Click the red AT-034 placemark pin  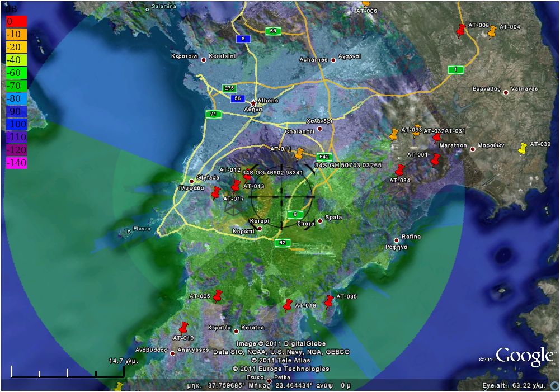399,170
